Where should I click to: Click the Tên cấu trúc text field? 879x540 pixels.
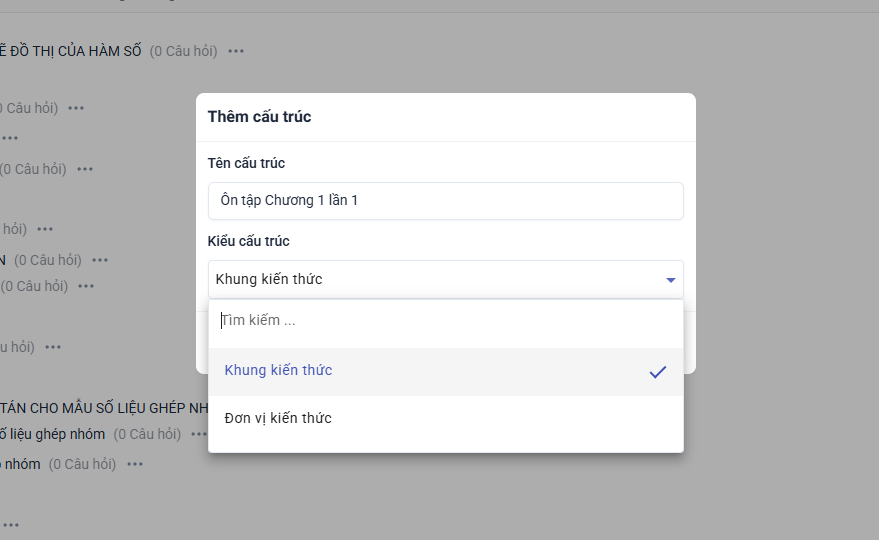coord(445,201)
